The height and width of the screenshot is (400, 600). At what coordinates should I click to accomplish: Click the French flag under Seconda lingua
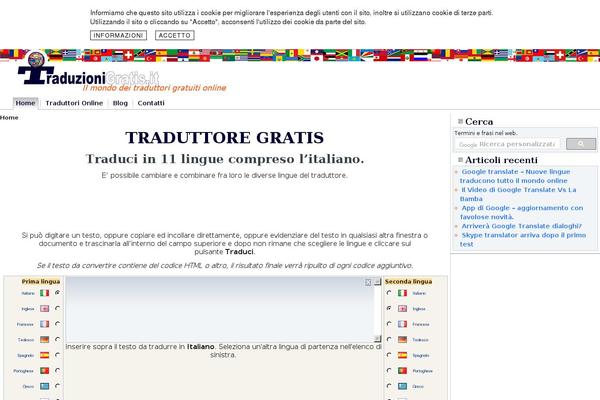[x=402, y=324]
